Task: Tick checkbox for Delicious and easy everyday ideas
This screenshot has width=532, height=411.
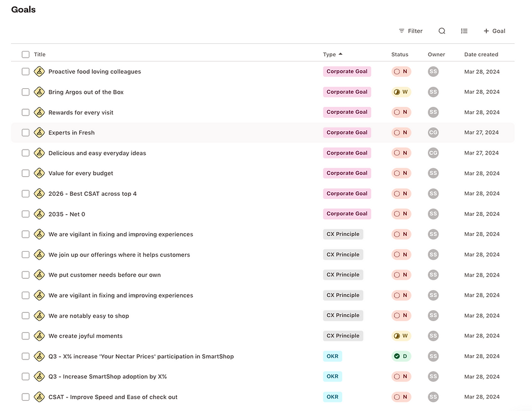Action: 26,153
